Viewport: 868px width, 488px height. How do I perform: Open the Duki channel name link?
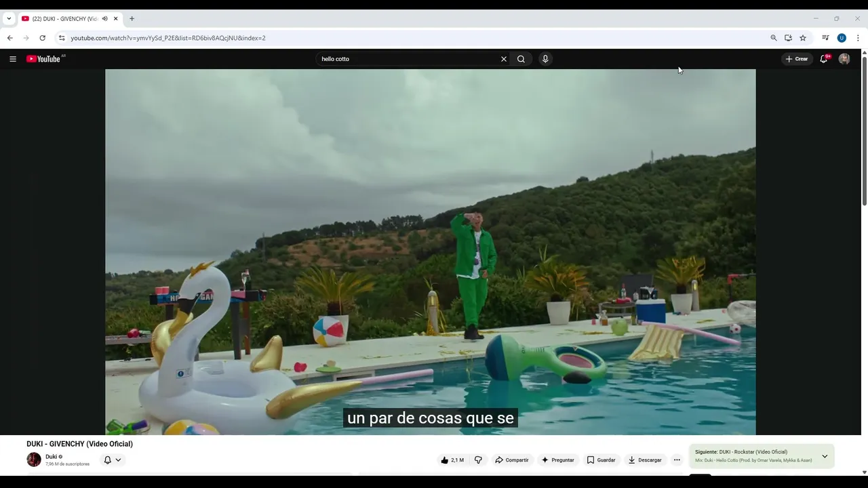coord(51,457)
